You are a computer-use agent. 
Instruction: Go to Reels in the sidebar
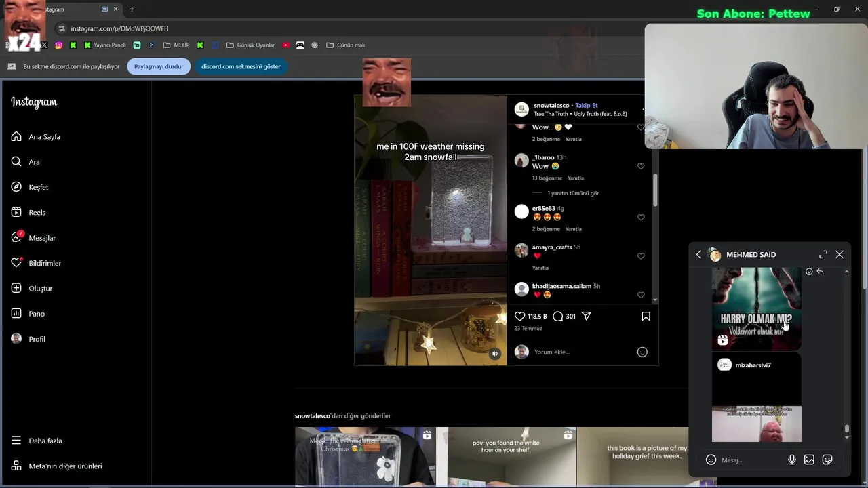coord(28,213)
